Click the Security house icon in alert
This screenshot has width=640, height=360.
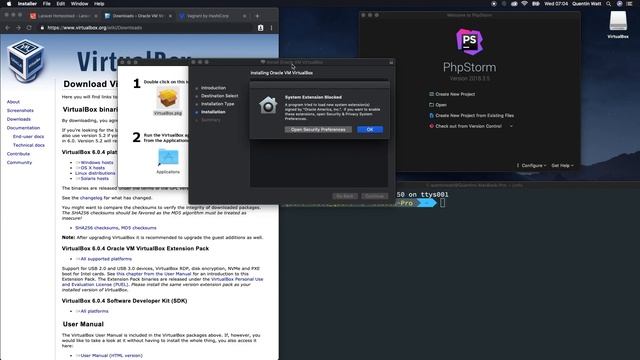[268, 105]
